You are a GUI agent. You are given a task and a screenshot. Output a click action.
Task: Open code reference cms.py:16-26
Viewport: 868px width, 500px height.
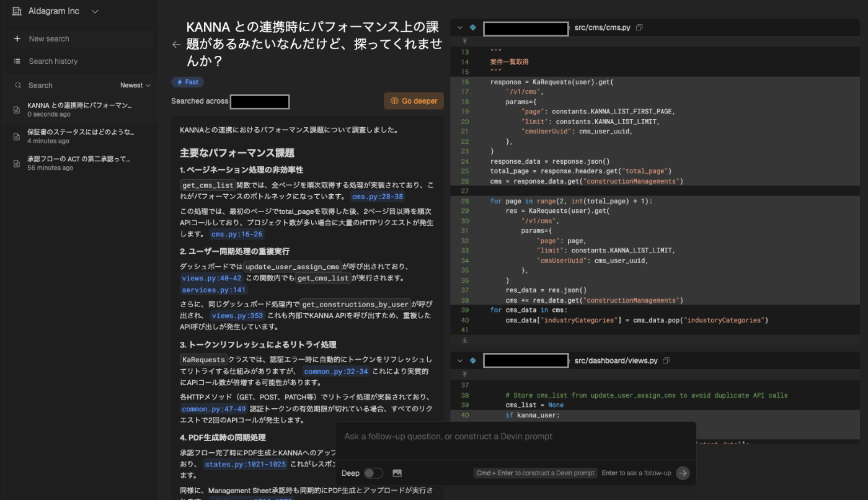tap(237, 234)
